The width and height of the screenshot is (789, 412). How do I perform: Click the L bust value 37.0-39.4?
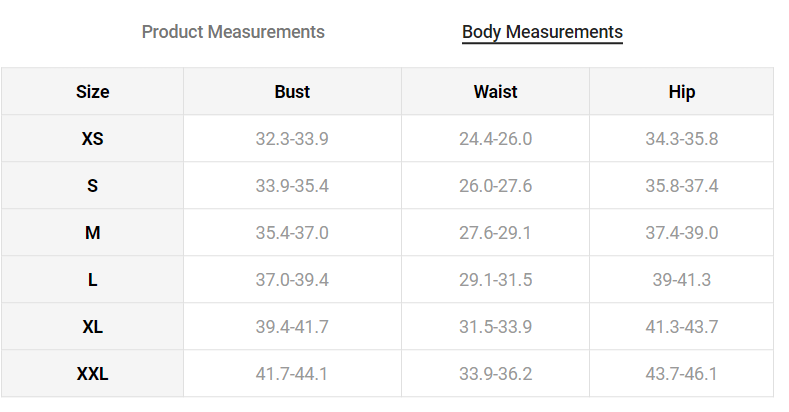click(292, 280)
